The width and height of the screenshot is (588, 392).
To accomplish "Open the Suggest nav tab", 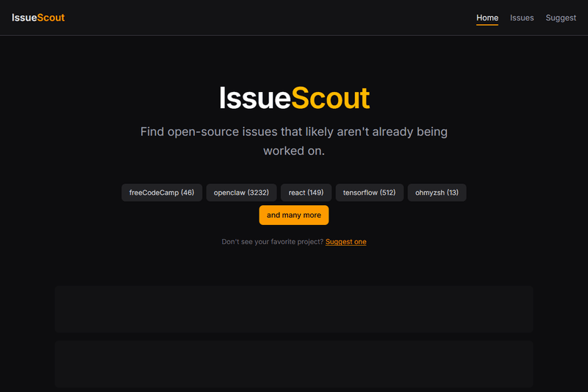I will tap(561, 18).
